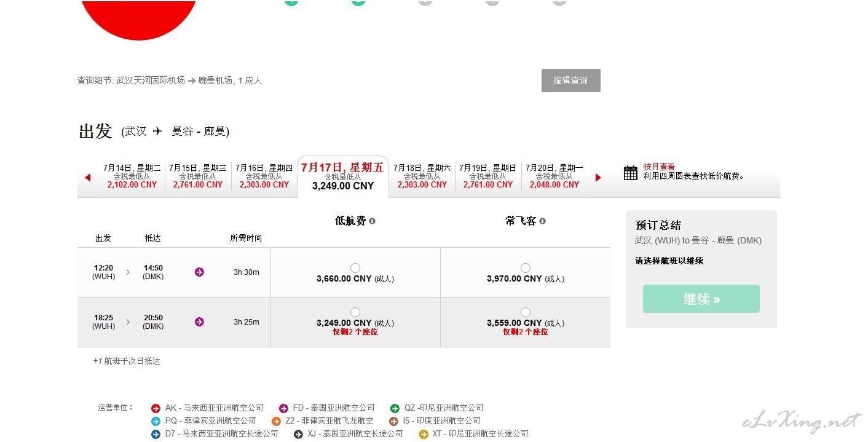Open the 按月查看 monthly view link
Image resolution: width=868 pixels, height=442 pixels.
pos(659,167)
